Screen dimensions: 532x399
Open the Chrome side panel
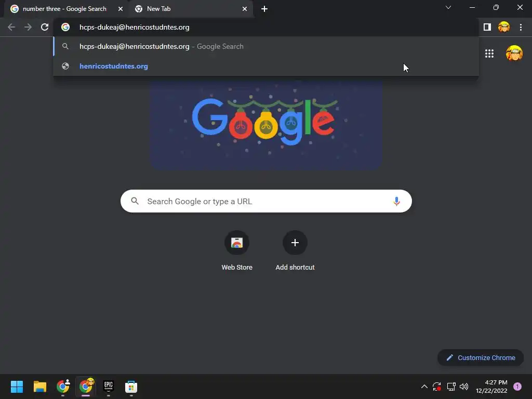click(x=487, y=27)
